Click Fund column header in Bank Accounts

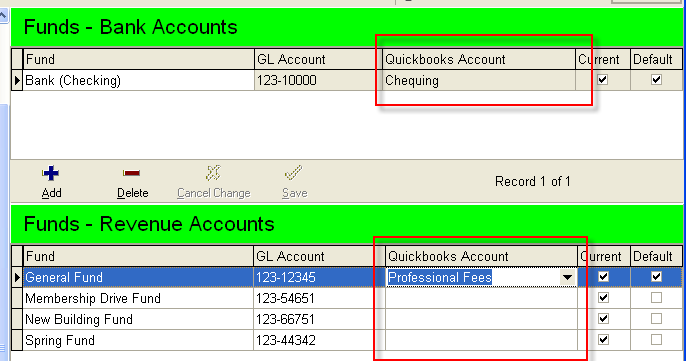[138, 59]
